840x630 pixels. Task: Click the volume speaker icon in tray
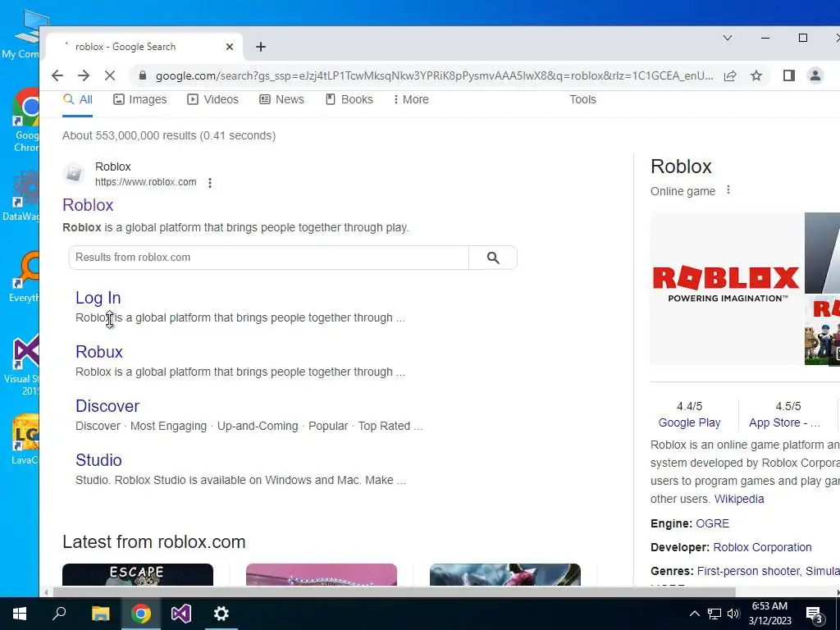(x=733, y=614)
